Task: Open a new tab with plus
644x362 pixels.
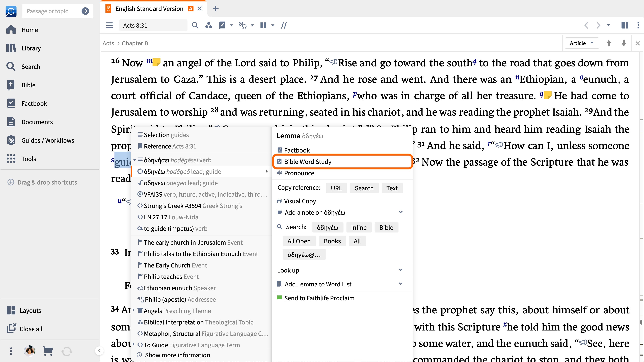Action: [216, 9]
